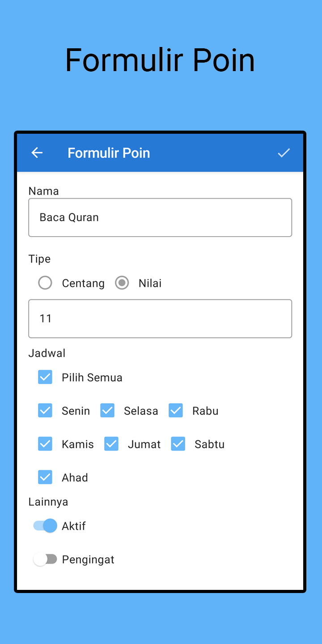Focus the value field containing 11
Viewport: 322px width, 644px height.
pos(160,318)
